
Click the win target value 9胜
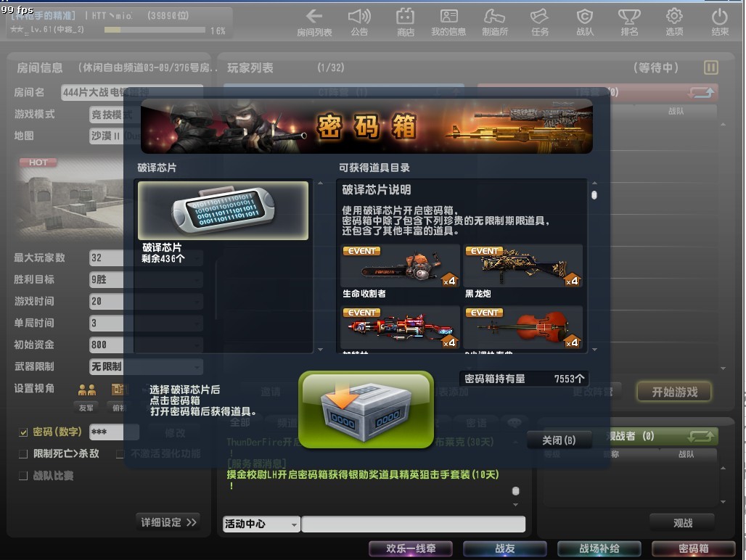107,279
